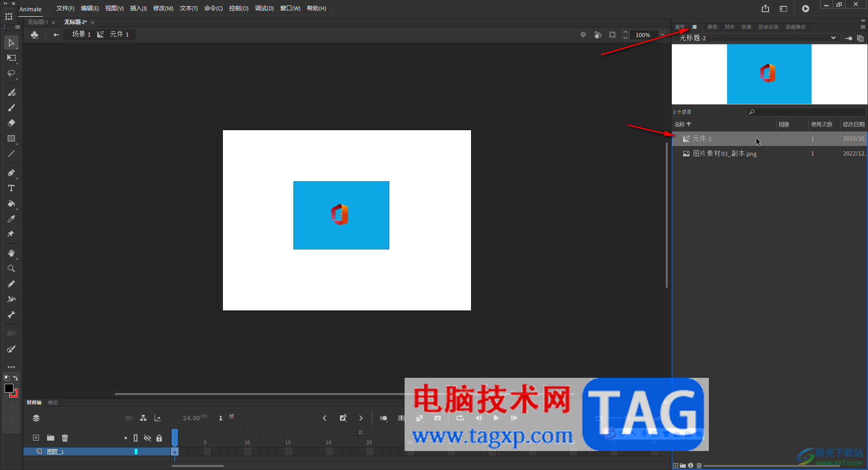Select the Fluid Brush tool
Image resolution: width=868 pixels, height=470 pixels.
11,92
